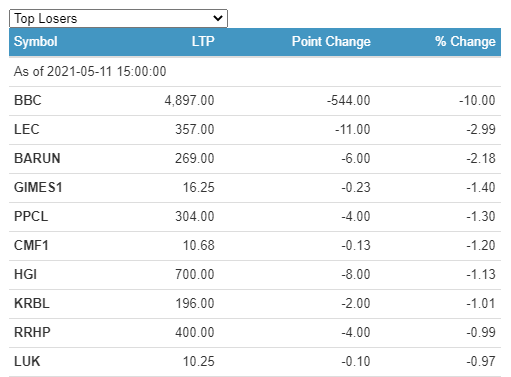
Task: Click BBC's LTP value 4,897.00
Action: (x=189, y=100)
